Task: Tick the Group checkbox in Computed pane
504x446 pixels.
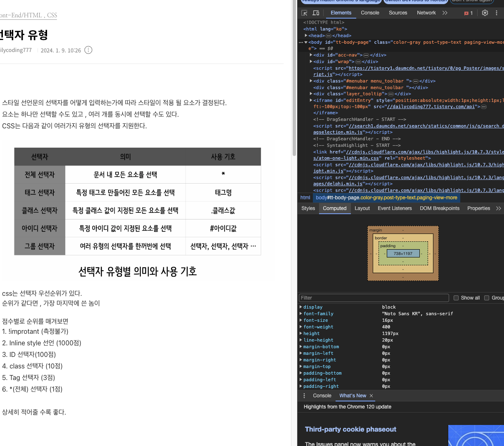Action: [x=487, y=298]
